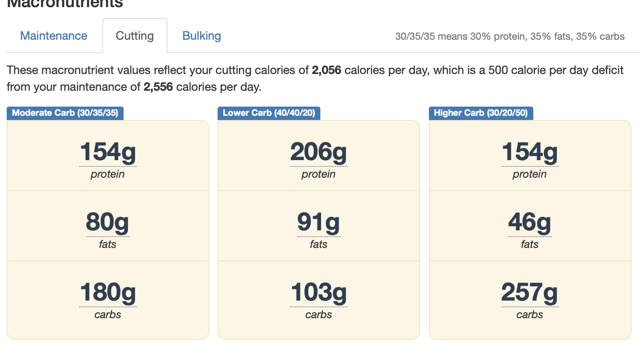Click the 180g carbs value
Image resolution: width=644 pixels, height=347 pixels.
108,292
